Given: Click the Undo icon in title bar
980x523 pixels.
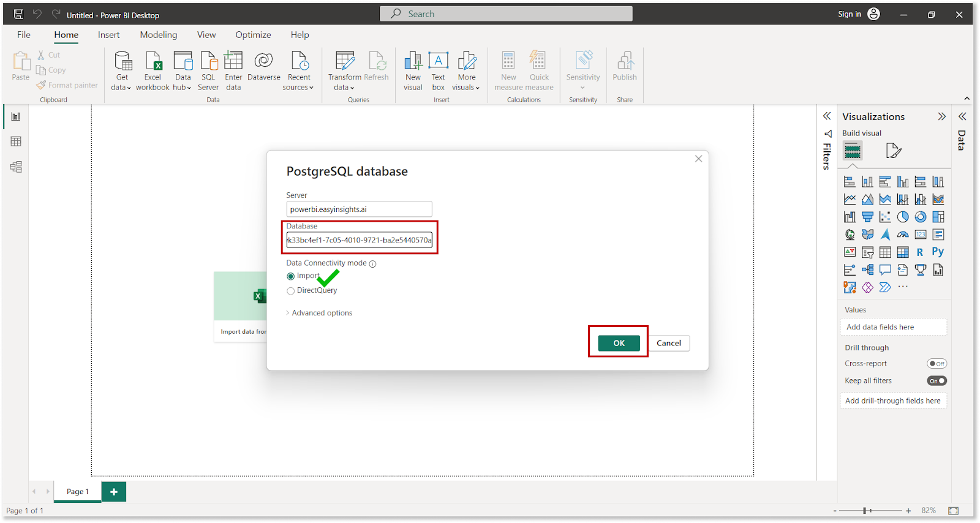Looking at the screenshot, I should coord(37,14).
